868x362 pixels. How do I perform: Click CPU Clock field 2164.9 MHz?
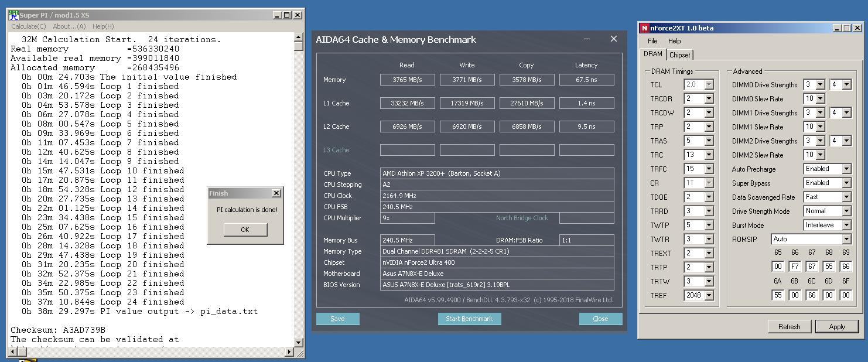pos(497,196)
